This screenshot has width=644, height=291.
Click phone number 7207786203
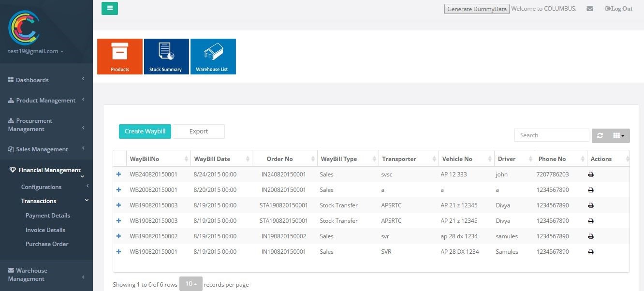553,175
